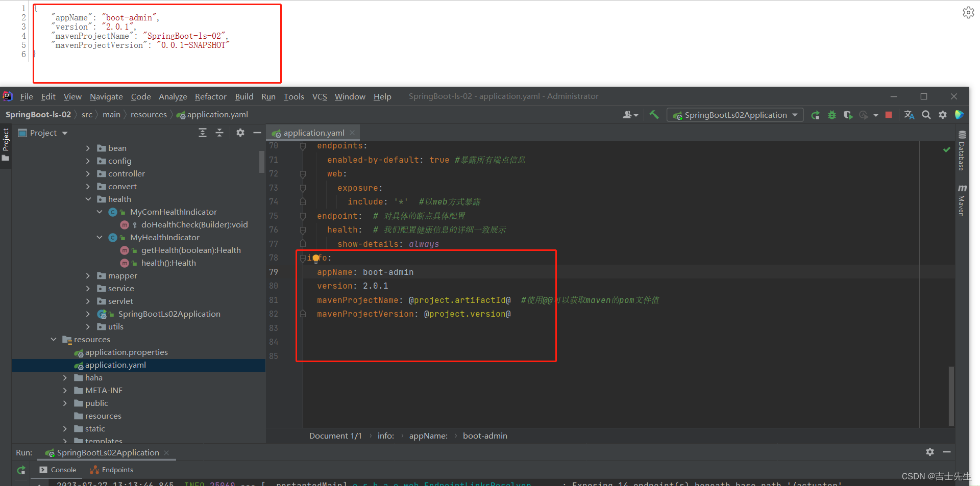The width and height of the screenshot is (980, 486).
Task: Select SpringBootLs02Application class in tree
Action: [169, 314]
